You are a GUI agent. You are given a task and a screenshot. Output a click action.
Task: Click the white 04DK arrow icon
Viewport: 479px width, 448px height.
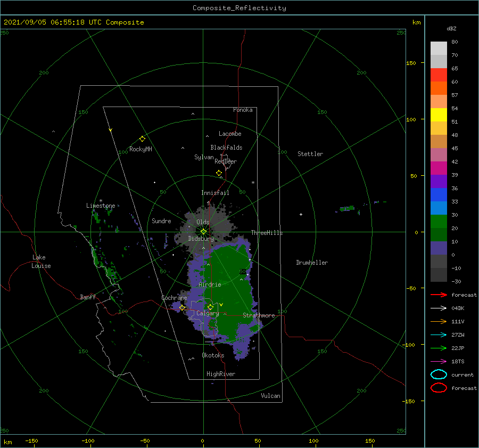click(439, 308)
